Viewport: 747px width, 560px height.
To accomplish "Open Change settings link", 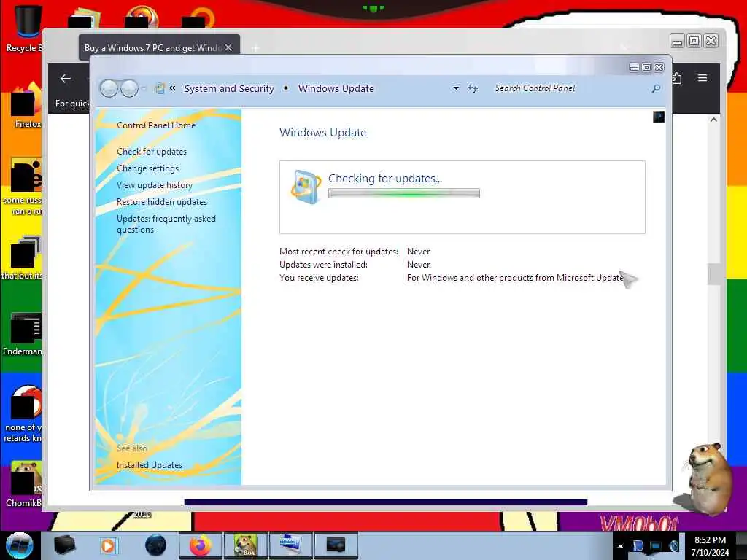I will pyautogui.click(x=147, y=168).
